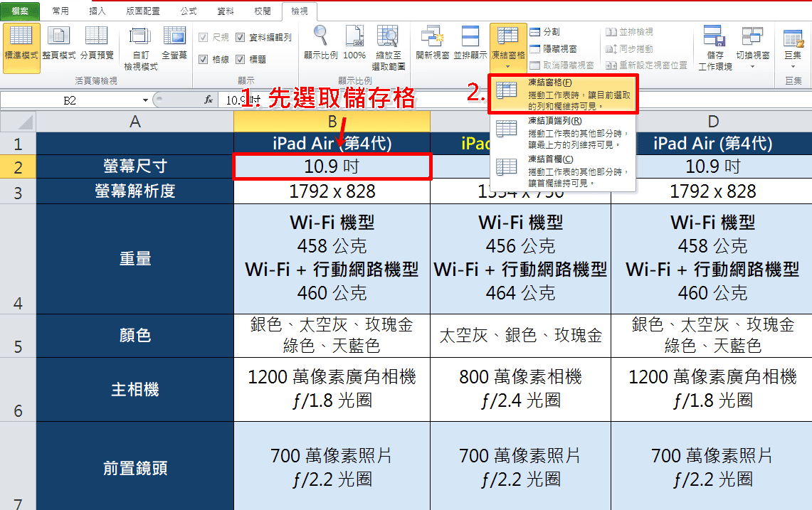Select the 800 萬像素相機 cell
The image size is (812, 510).
tap(520, 389)
